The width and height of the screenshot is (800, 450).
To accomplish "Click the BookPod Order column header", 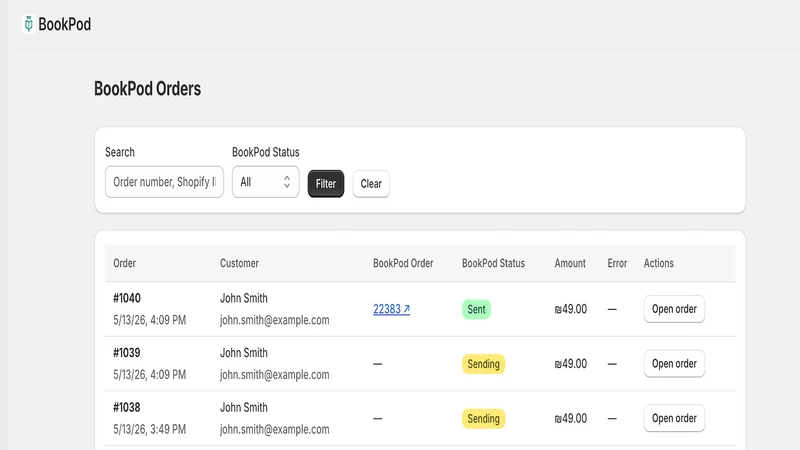I will 403,263.
